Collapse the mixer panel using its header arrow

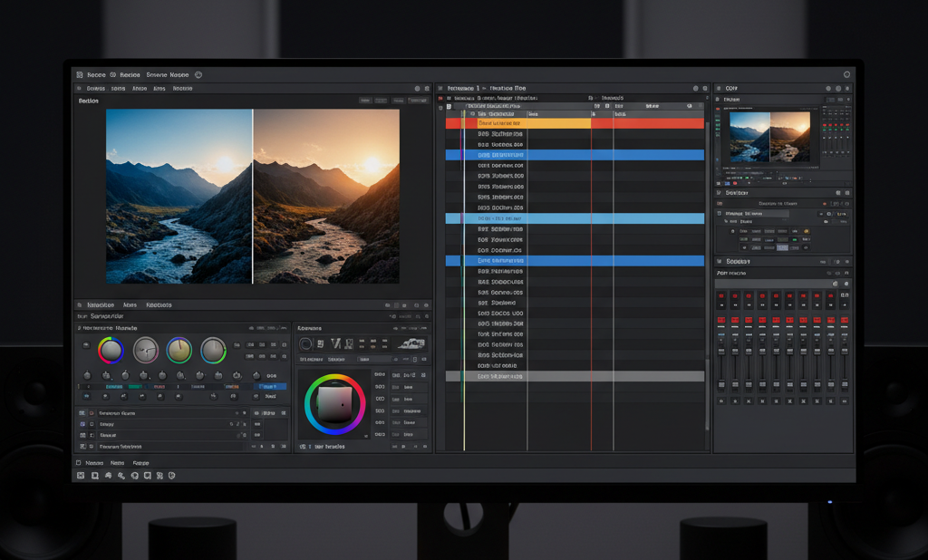(x=720, y=261)
